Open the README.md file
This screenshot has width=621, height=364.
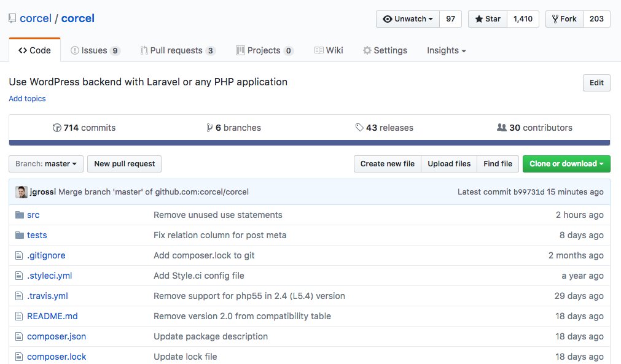(x=52, y=316)
